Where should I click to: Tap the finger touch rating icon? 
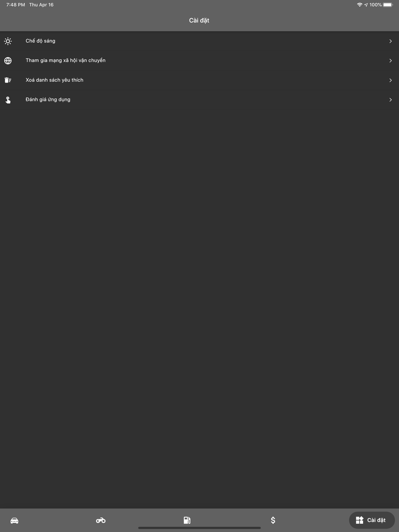coord(8,100)
